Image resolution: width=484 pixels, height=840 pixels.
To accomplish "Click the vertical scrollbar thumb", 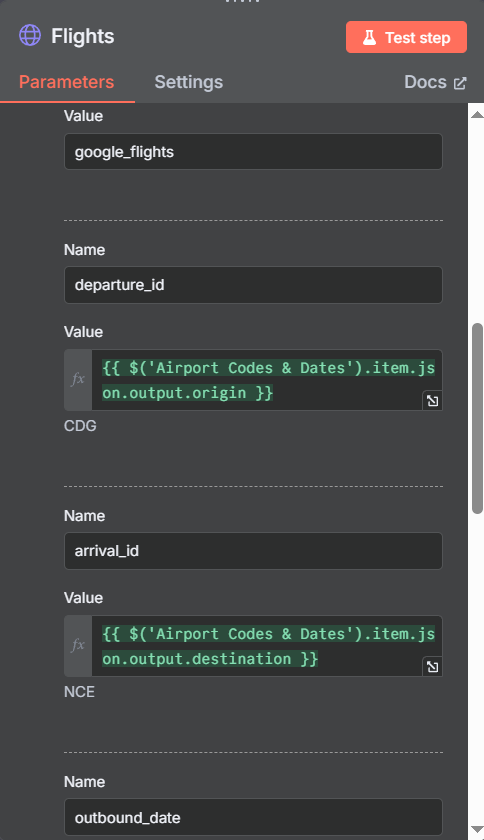I will point(477,418).
